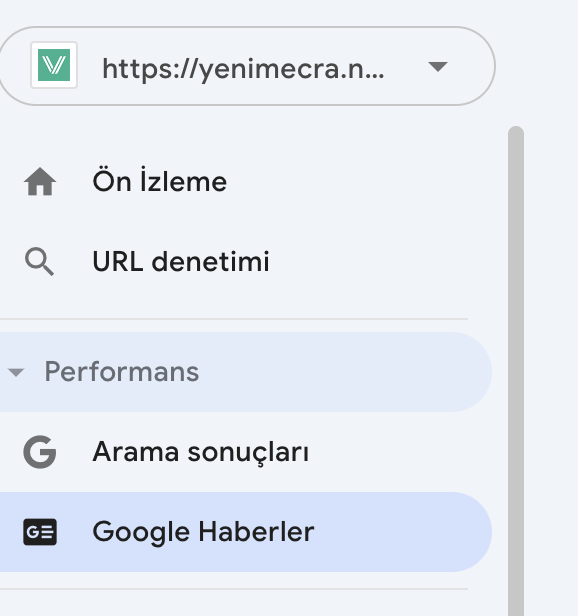
Task: Click the Ön İzleme text label
Action: 160,181
